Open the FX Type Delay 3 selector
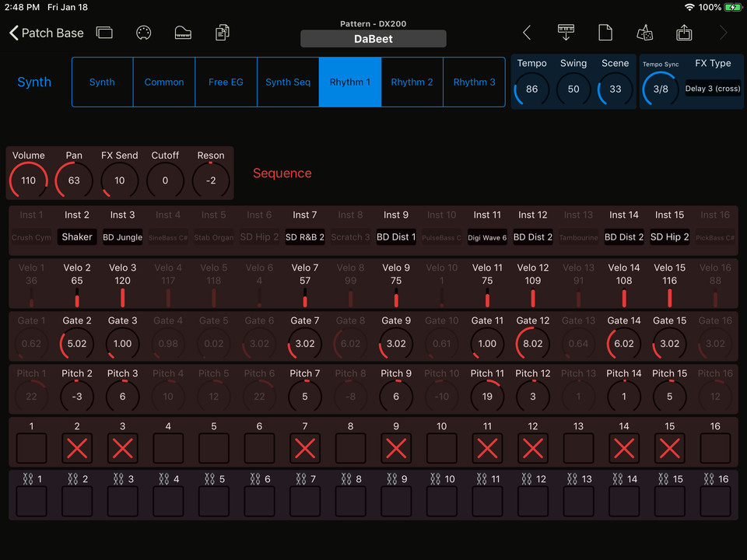This screenshot has width=747, height=560. click(x=711, y=89)
